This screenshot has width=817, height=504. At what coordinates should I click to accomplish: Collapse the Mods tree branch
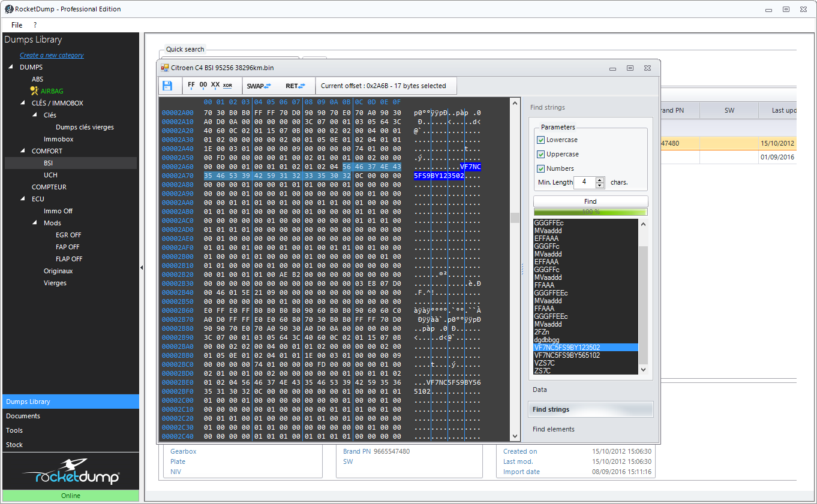click(35, 223)
